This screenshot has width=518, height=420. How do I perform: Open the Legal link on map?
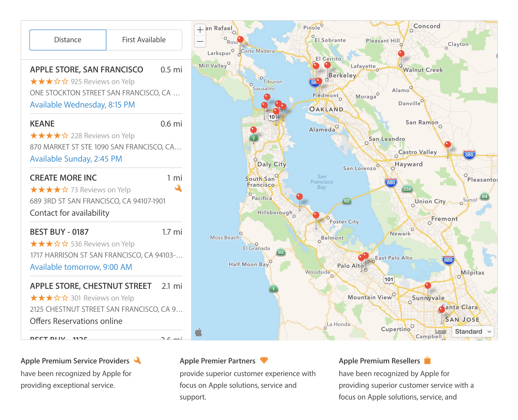pos(440,331)
